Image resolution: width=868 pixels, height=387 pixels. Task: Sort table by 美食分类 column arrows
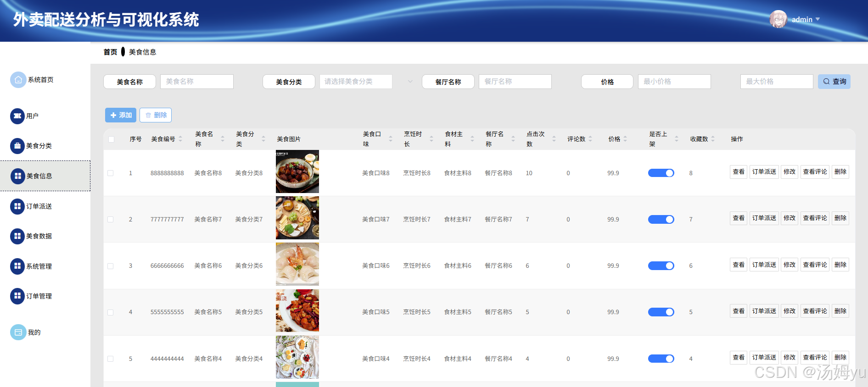(x=263, y=139)
